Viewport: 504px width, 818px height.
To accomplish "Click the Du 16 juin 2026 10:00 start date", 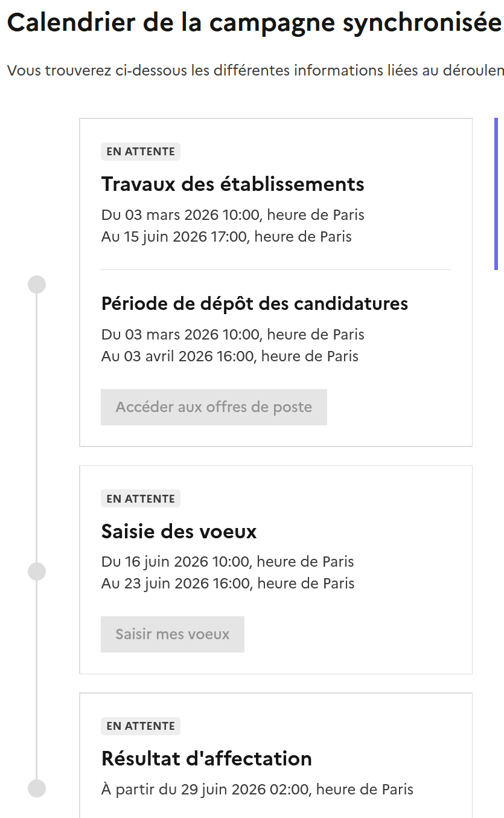I will pos(228,562).
